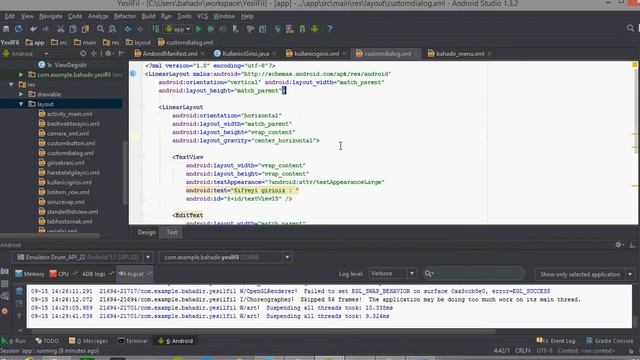Click the logcat horizontal scrollbar
Screen dimensions: 640x360
[264, 331]
